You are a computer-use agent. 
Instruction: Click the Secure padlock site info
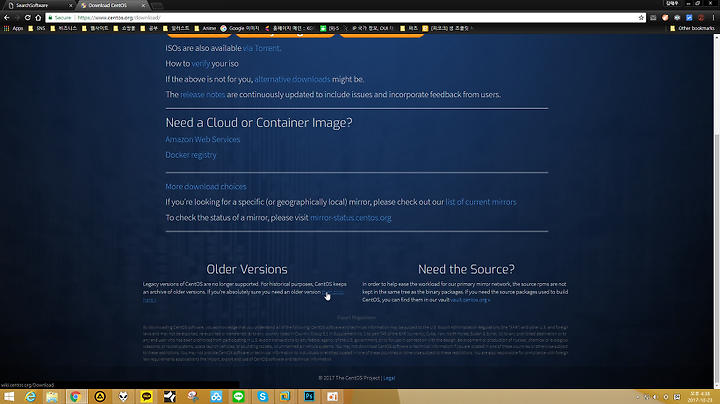(x=60, y=17)
